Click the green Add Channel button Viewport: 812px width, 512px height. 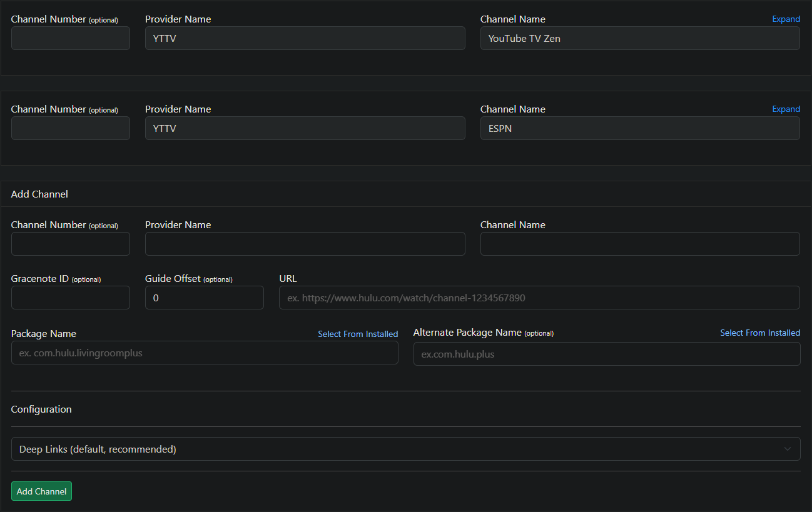(41, 491)
